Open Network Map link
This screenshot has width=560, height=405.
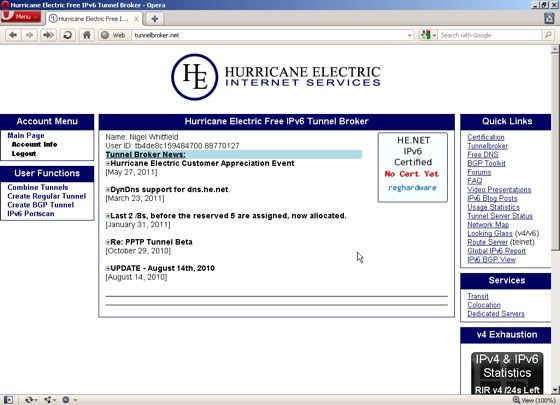pos(488,225)
